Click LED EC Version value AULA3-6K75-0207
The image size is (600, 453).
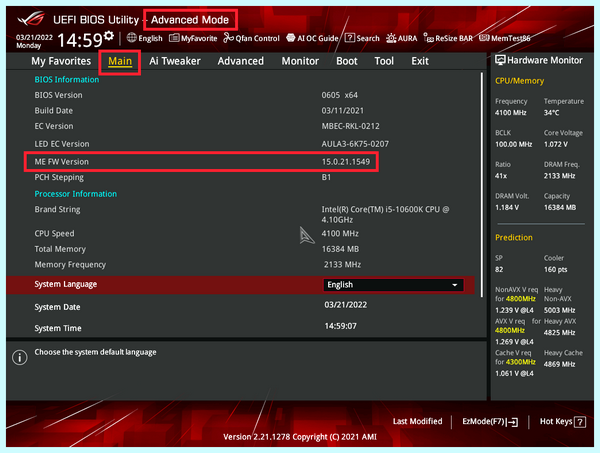coord(355,144)
